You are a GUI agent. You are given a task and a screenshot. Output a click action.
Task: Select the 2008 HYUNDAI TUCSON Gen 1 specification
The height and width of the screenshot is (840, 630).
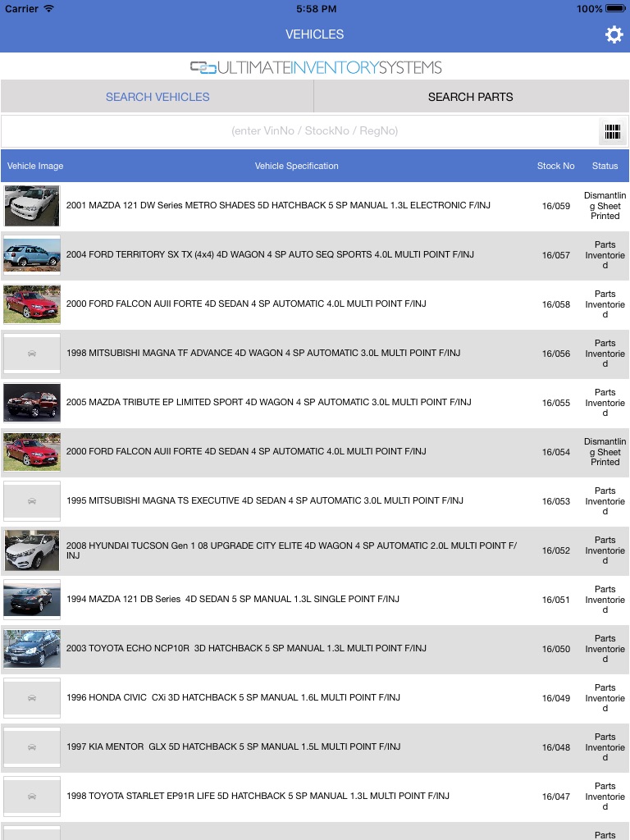coord(291,550)
